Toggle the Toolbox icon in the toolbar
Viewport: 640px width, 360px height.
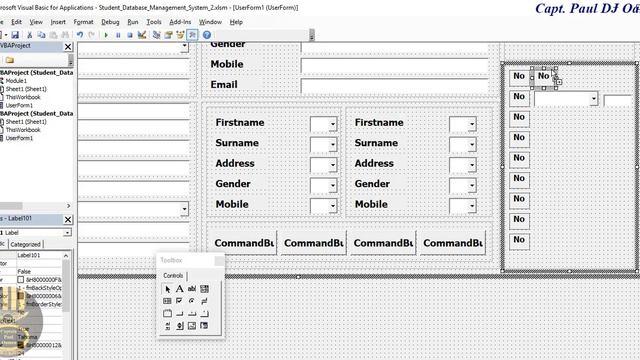pyautogui.click(x=192, y=35)
